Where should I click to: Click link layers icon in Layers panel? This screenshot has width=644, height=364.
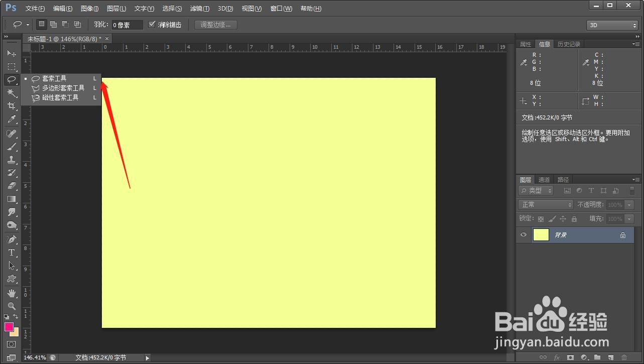(543, 357)
